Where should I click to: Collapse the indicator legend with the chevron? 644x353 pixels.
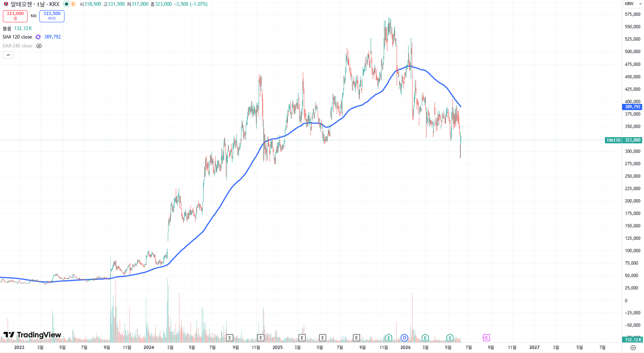(x=8, y=55)
